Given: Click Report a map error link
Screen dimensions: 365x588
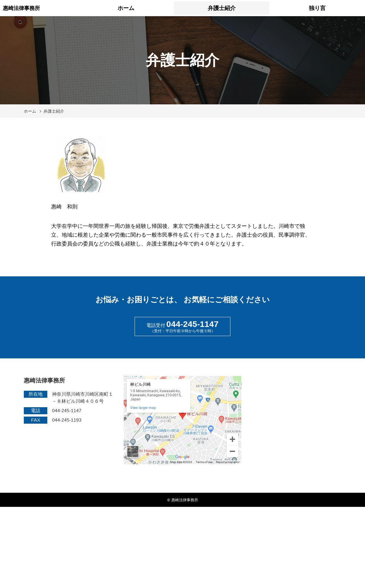Looking at the screenshot, I should coord(228,462).
